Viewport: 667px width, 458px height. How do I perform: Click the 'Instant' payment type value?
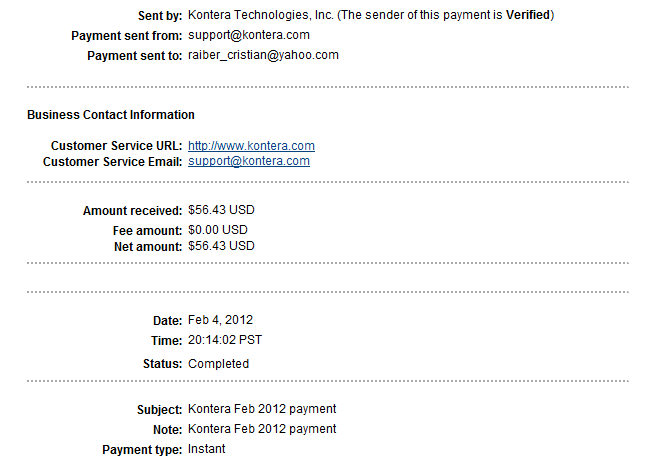[x=207, y=449]
